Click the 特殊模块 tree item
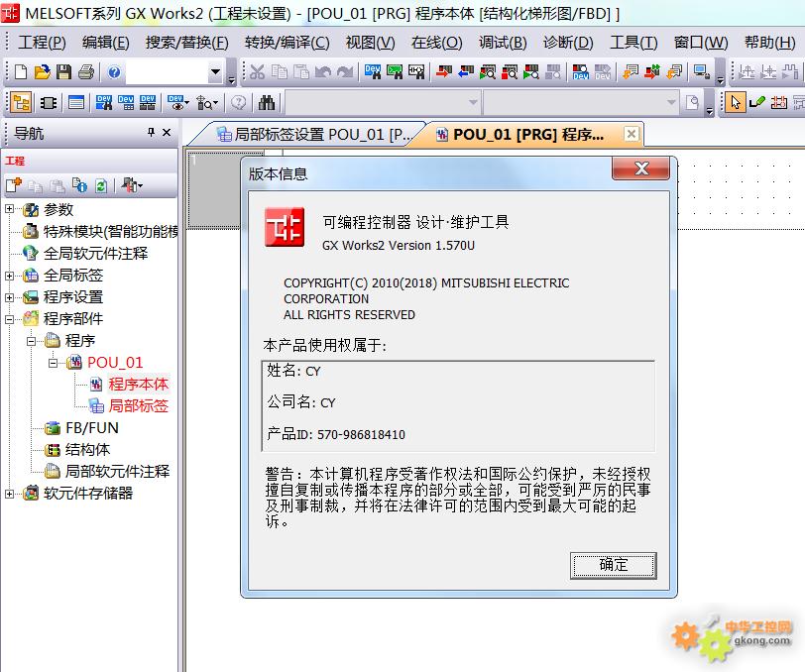The image size is (805, 672). click(110, 232)
